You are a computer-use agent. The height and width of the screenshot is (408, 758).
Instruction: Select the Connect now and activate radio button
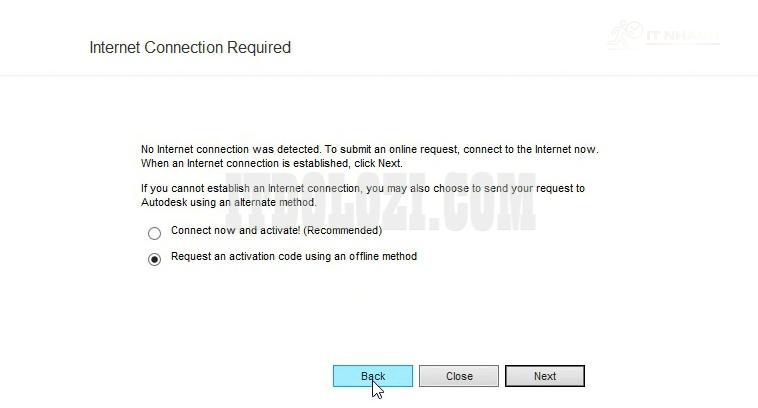coord(154,234)
